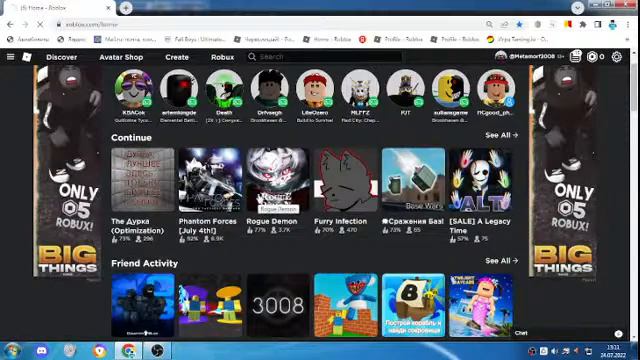Open the Home - Roblox bookmark
The width and height of the screenshot is (640, 360).
[x=327, y=39]
